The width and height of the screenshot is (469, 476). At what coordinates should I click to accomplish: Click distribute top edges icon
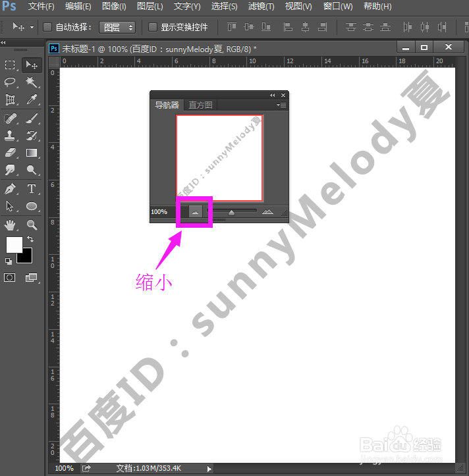coord(351,27)
